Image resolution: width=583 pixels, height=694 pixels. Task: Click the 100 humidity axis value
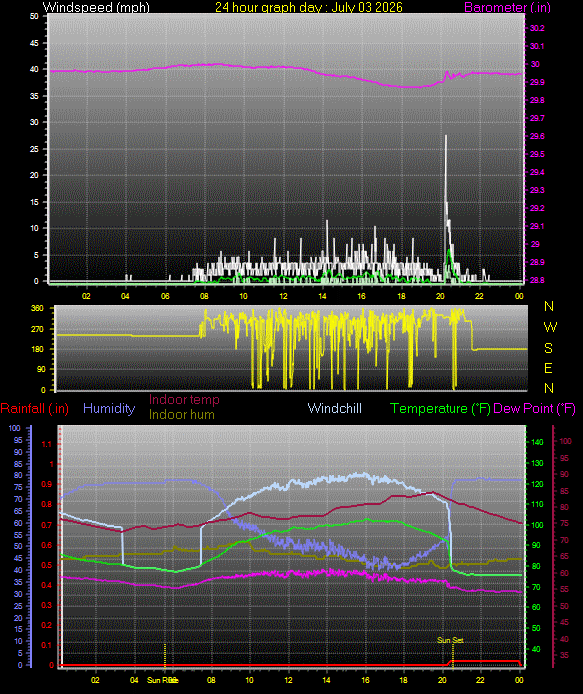(15, 428)
